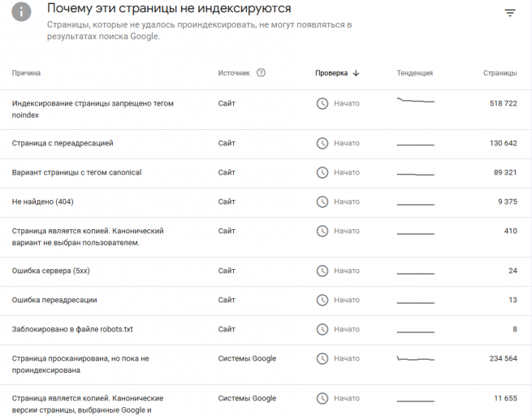Image resolution: width=532 pixels, height=416 pixels.
Task: Click the clock icon in the Ошибка сервера (5xx) row
Action: [322, 271]
